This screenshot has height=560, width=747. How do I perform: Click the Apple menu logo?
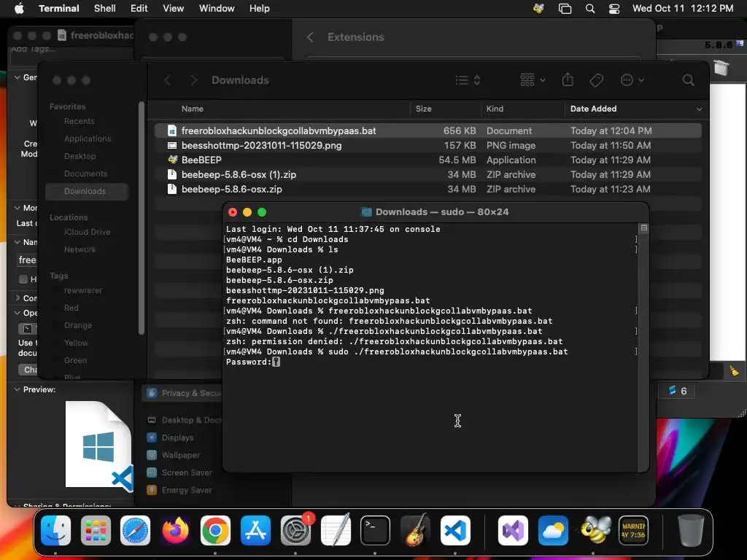pos(19,9)
